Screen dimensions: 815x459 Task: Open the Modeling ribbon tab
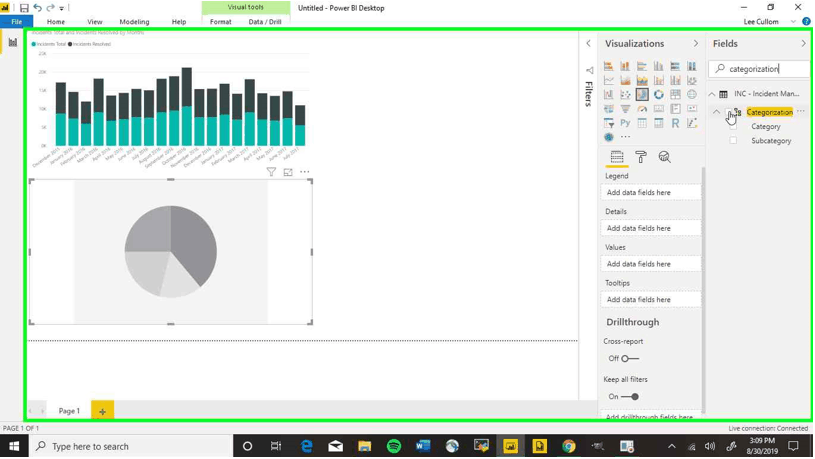pyautogui.click(x=134, y=22)
